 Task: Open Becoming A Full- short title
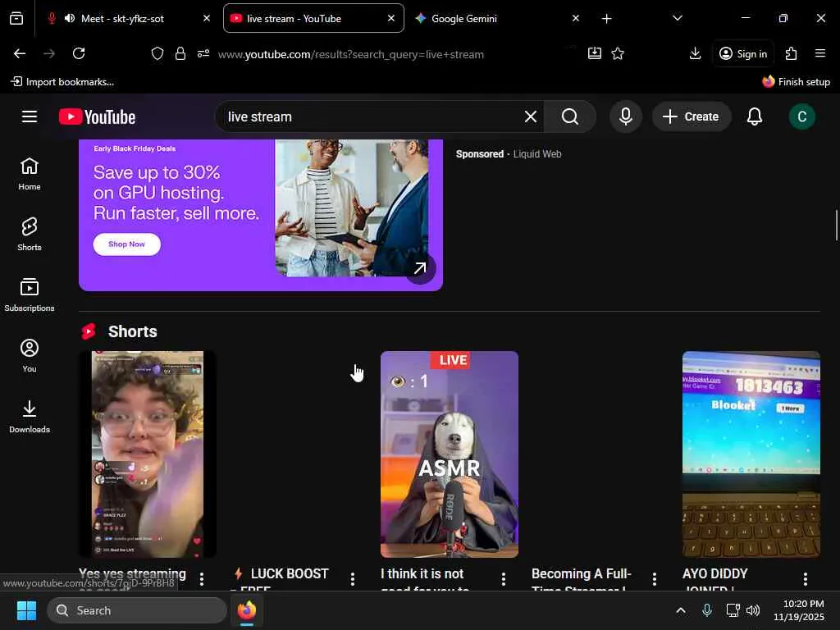(582, 578)
